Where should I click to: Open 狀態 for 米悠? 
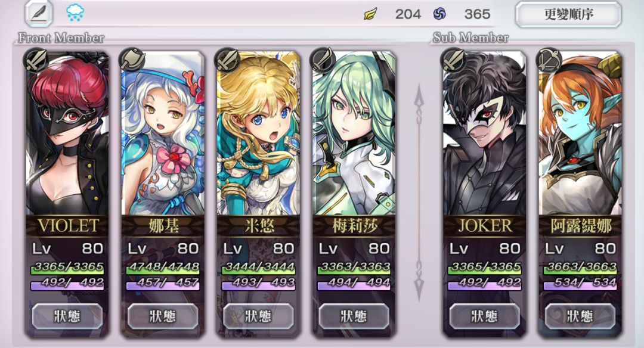(258, 316)
